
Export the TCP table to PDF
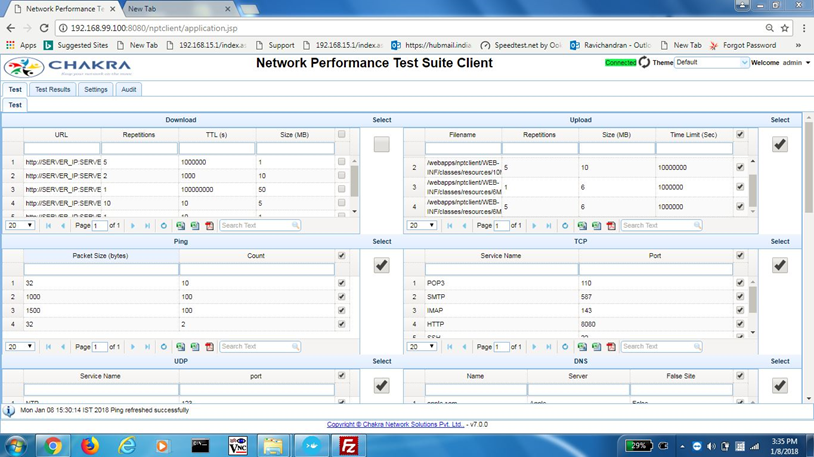(611, 346)
